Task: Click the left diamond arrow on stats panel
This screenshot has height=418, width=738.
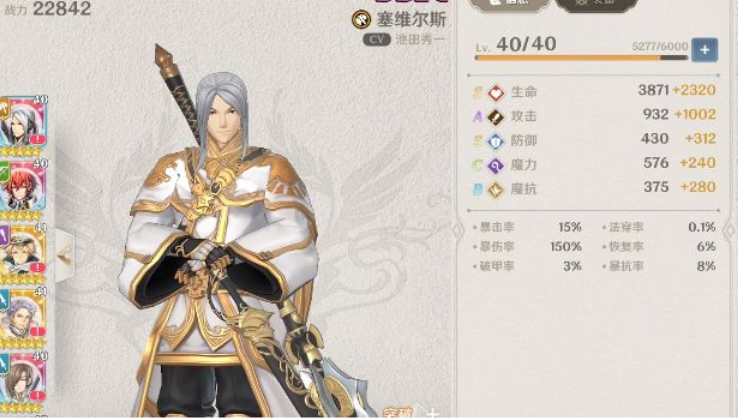Action: 457,231
